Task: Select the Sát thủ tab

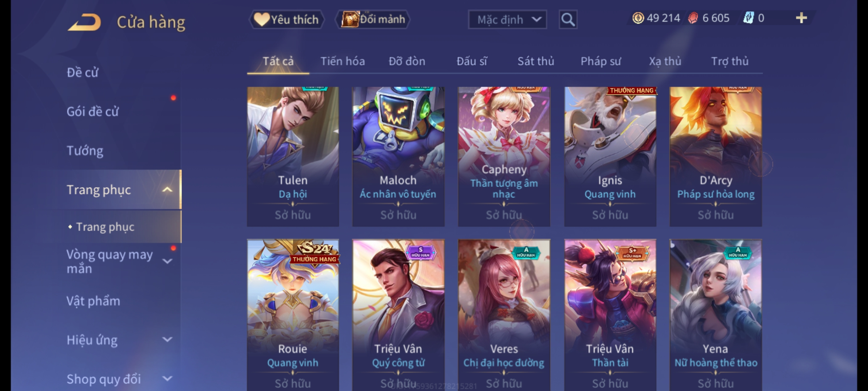Action: coord(536,62)
